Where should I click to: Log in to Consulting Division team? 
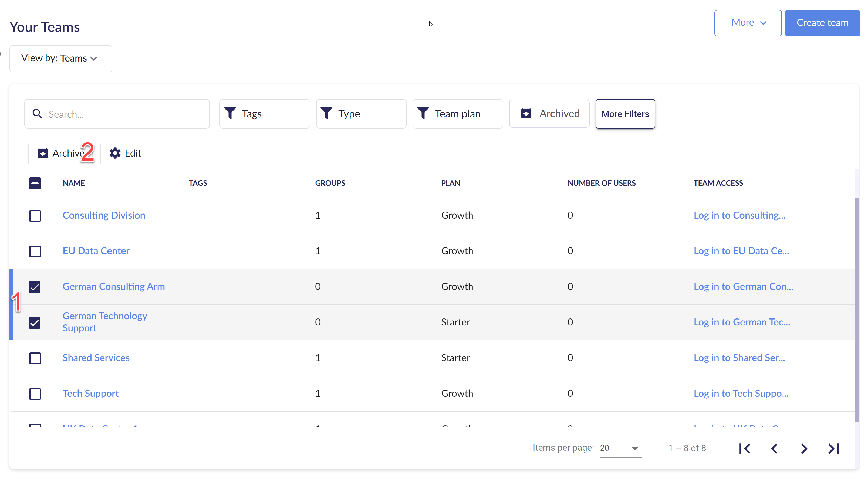739,215
